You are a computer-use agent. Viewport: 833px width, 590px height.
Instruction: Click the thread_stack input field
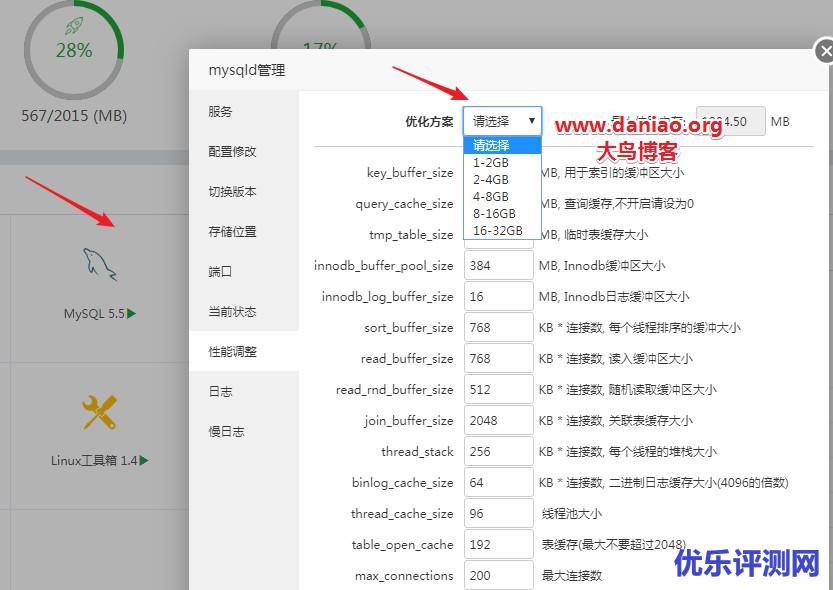tap(498, 452)
